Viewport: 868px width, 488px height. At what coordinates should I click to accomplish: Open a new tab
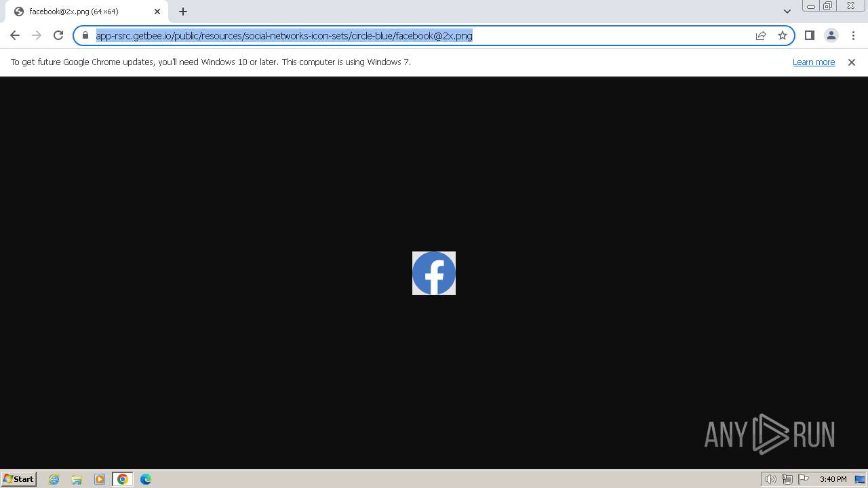183,12
